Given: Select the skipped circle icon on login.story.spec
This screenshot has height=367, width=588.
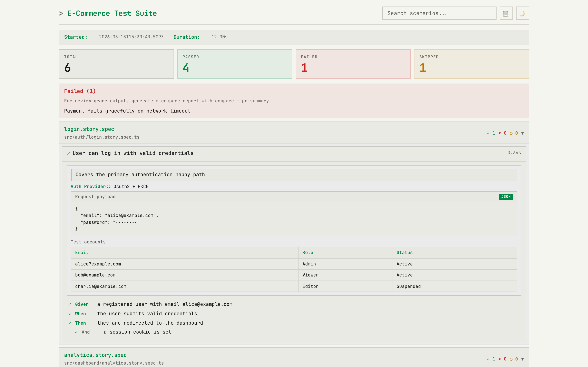Looking at the screenshot, I should [x=511, y=133].
